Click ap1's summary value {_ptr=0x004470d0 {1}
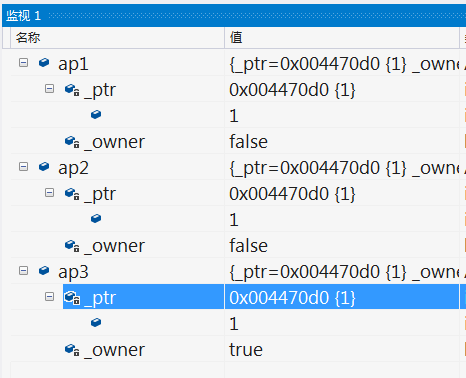Viewport: 466px width, 378px height. coord(318,64)
